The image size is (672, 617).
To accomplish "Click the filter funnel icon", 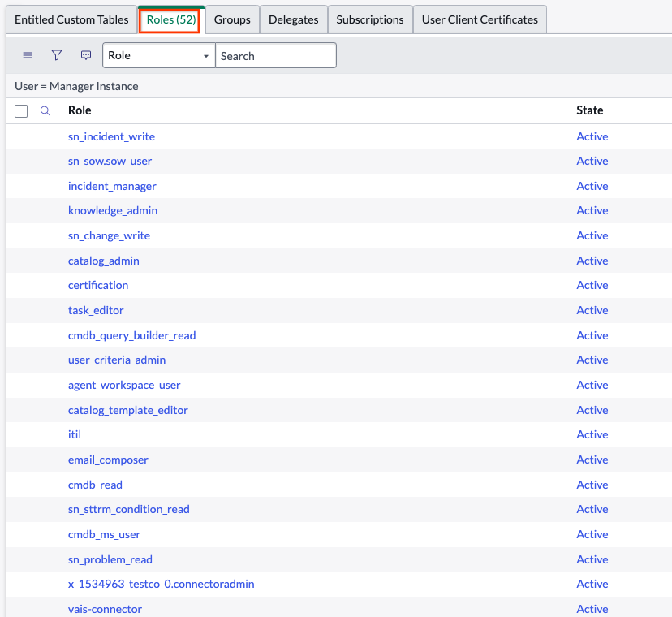I will pos(57,55).
